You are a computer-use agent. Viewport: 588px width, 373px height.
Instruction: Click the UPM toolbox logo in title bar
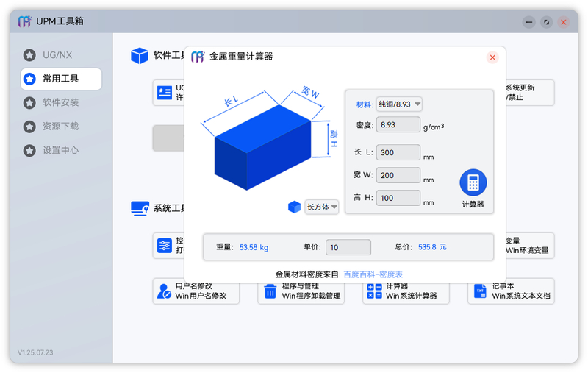click(x=24, y=21)
